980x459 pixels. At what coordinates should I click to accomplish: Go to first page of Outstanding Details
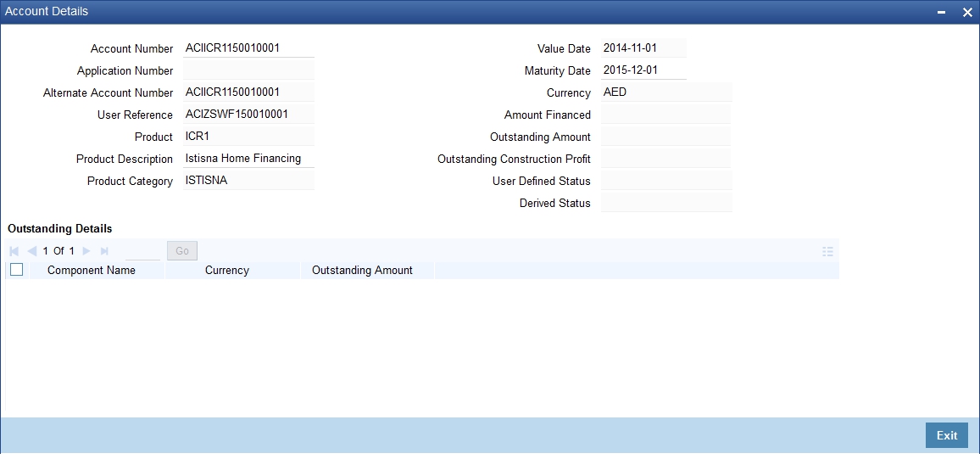coord(14,251)
